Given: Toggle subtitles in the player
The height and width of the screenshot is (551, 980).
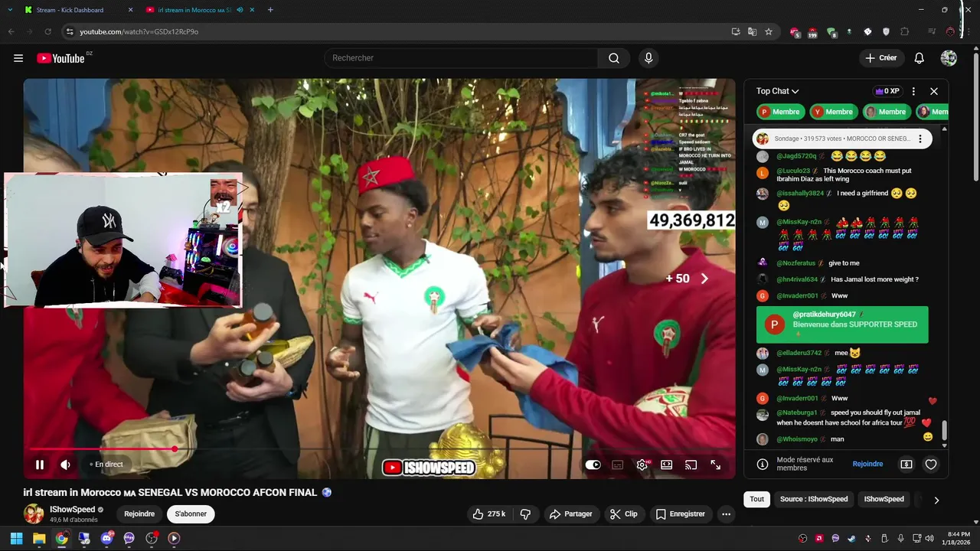Looking at the screenshot, I should pyautogui.click(x=617, y=465).
